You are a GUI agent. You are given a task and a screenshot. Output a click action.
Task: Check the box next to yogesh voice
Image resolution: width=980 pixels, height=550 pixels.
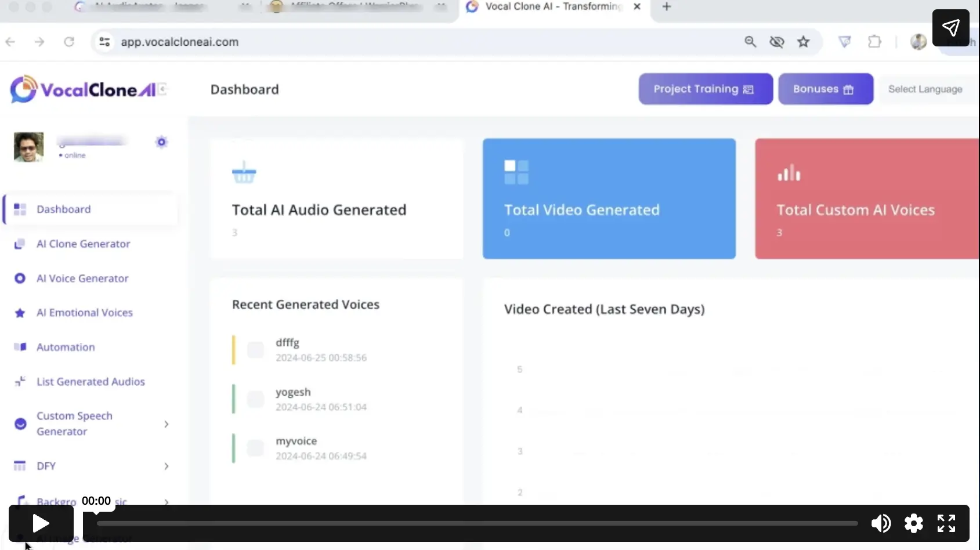click(255, 399)
